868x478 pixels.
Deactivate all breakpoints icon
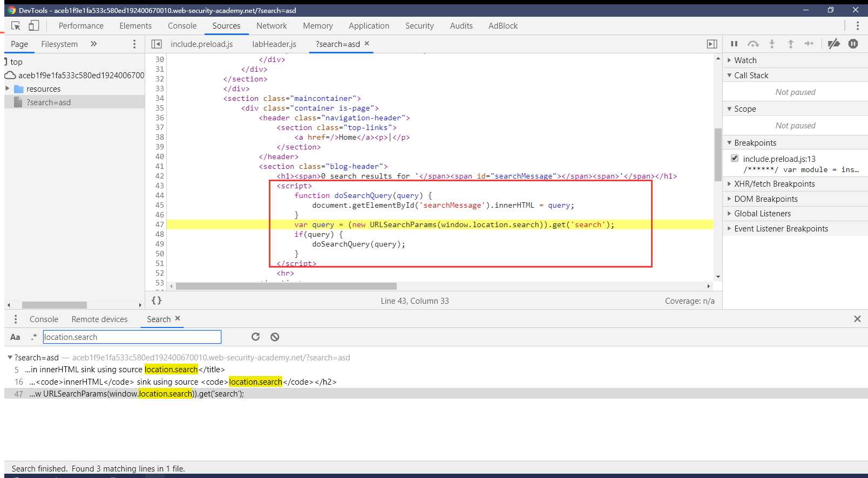point(834,44)
